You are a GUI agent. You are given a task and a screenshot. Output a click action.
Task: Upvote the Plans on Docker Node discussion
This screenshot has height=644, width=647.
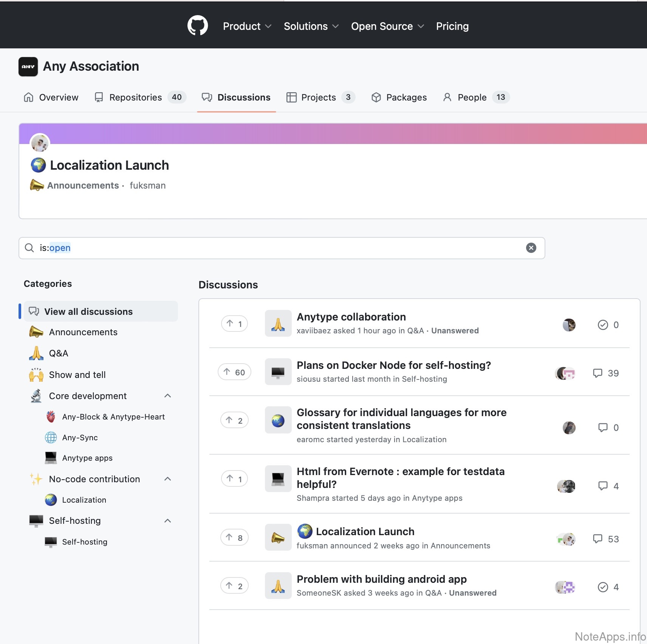pyautogui.click(x=234, y=372)
